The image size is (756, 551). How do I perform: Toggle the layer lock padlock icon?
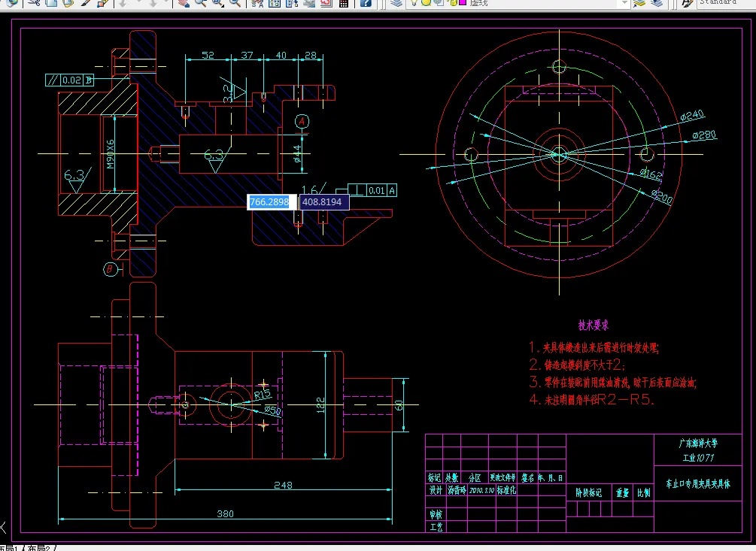pyautogui.click(x=451, y=2)
